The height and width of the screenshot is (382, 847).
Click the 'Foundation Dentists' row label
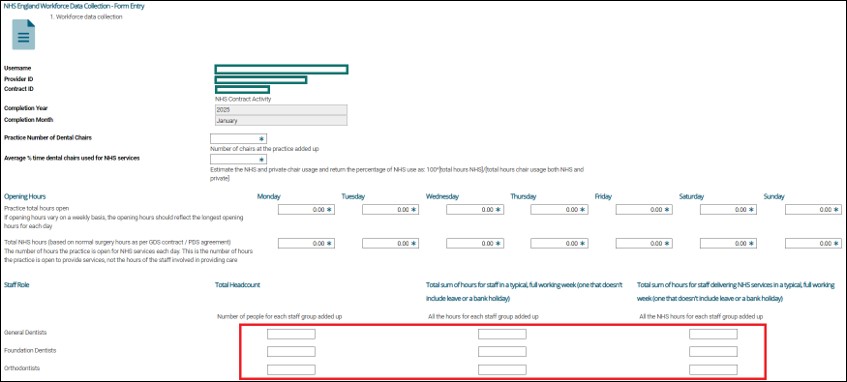point(30,351)
